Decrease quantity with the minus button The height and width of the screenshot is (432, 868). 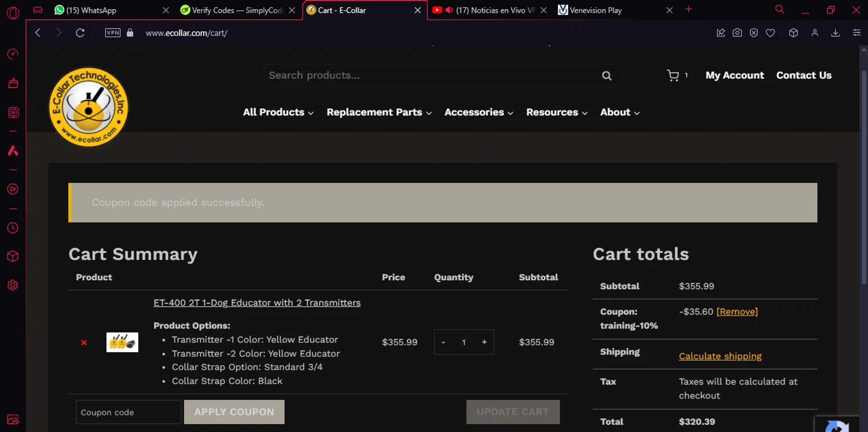(x=443, y=342)
